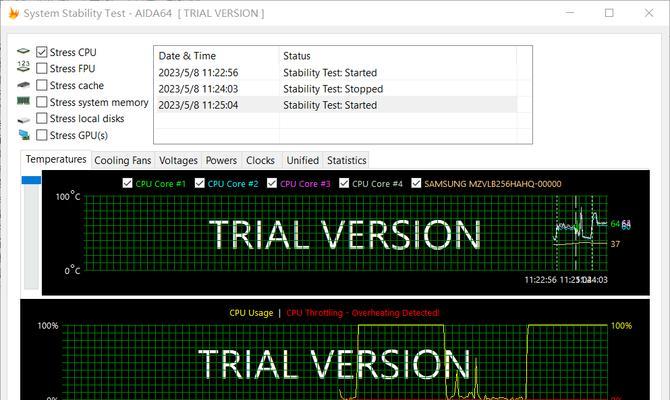Screen dimensions: 670x400
Task: Uncheck the Stress CPU checkbox
Action: pos(41,52)
